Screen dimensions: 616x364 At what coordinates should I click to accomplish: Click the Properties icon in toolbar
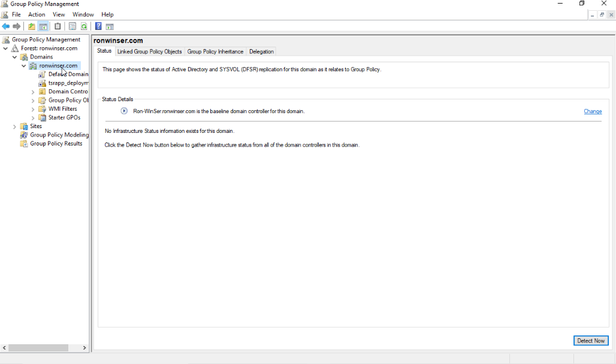coord(72,26)
